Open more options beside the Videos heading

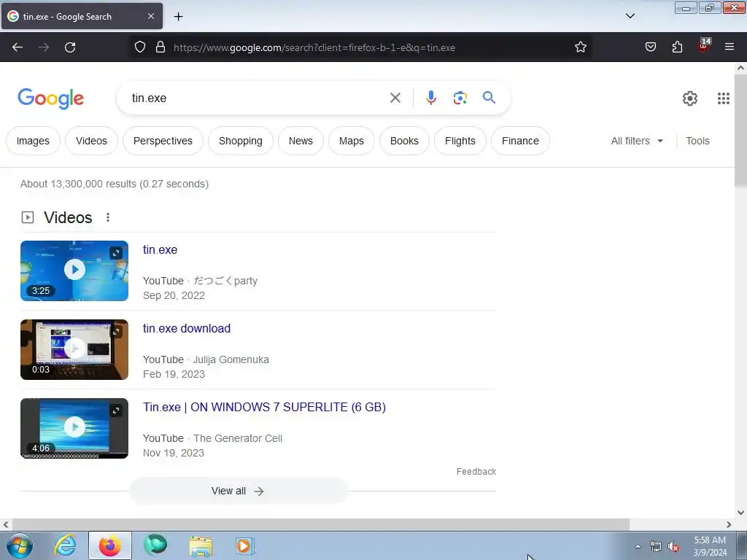tap(108, 217)
